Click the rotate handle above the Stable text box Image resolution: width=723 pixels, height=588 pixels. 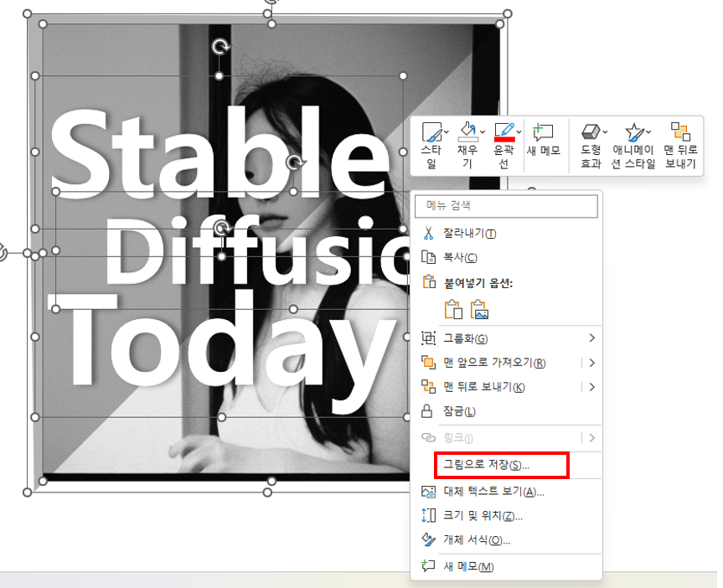[220, 46]
